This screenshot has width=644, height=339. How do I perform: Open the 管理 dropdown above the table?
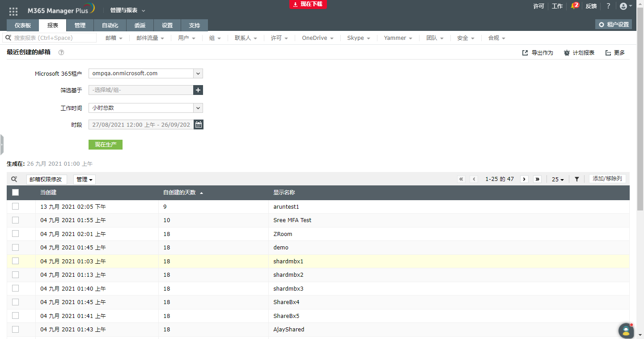point(85,180)
